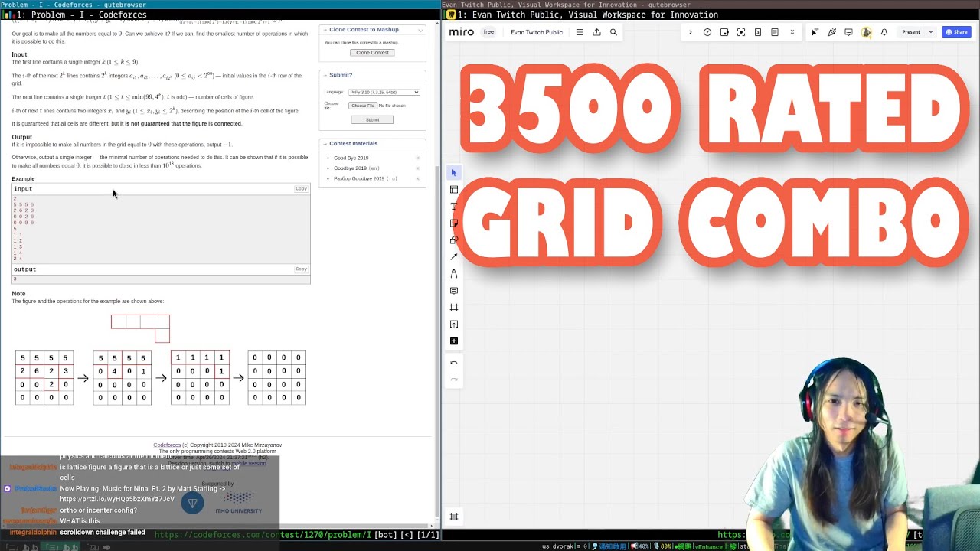Expand more Miro toolbar apps double chevron
Viewport: 980px width, 551px height.
tap(792, 32)
